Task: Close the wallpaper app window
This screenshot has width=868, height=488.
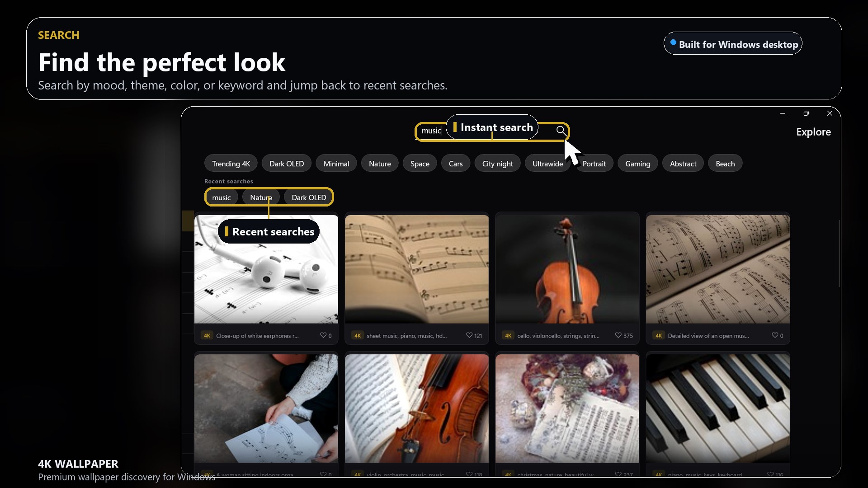Action: pyautogui.click(x=830, y=113)
